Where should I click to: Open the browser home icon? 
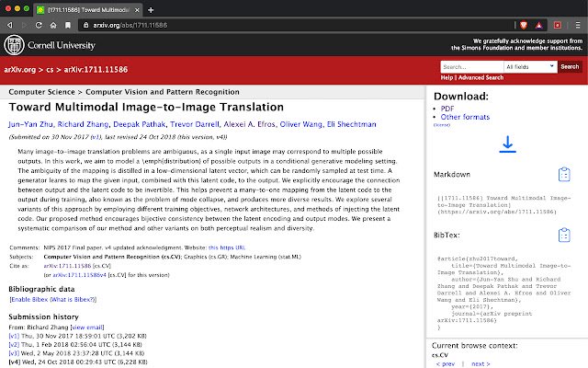53,25
